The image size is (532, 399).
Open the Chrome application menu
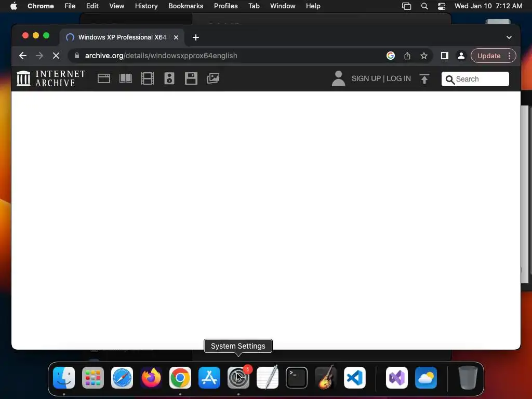click(41, 6)
